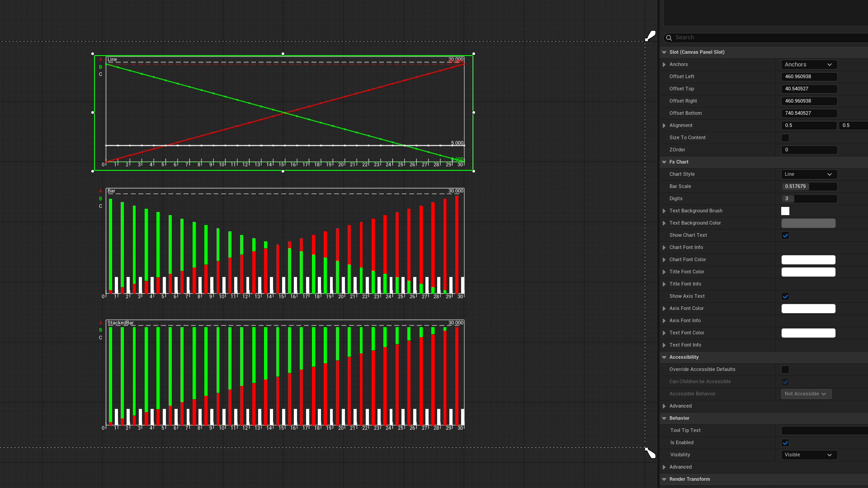Open the Text Background Color swatch

coord(808,223)
